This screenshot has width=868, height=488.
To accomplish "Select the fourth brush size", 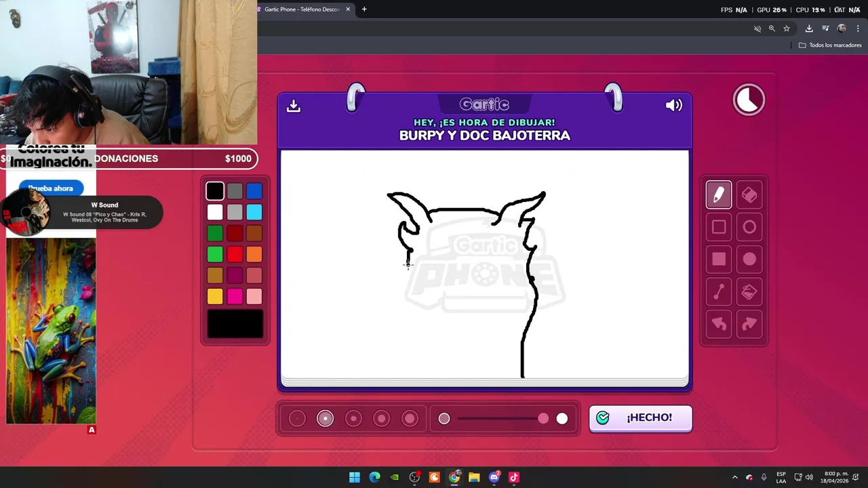I will [x=382, y=419].
